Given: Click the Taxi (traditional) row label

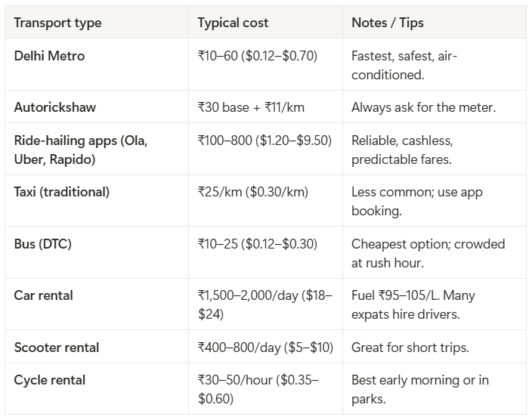Looking at the screenshot, I should 61,192.
